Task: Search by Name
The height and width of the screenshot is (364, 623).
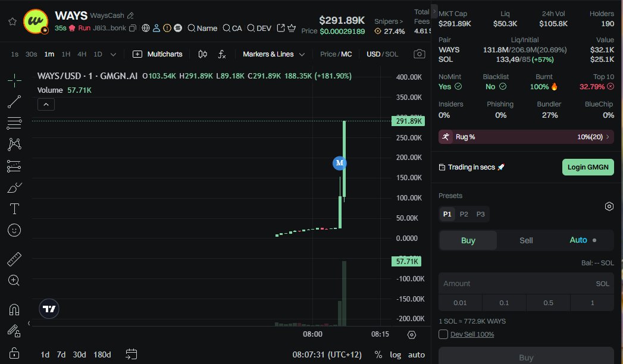Action: point(202,28)
